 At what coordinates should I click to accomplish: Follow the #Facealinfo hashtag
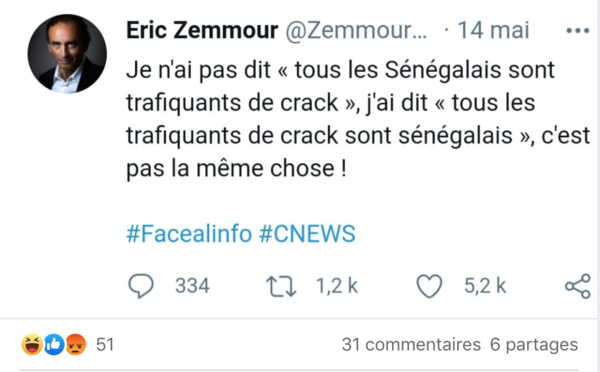[x=189, y=234]
